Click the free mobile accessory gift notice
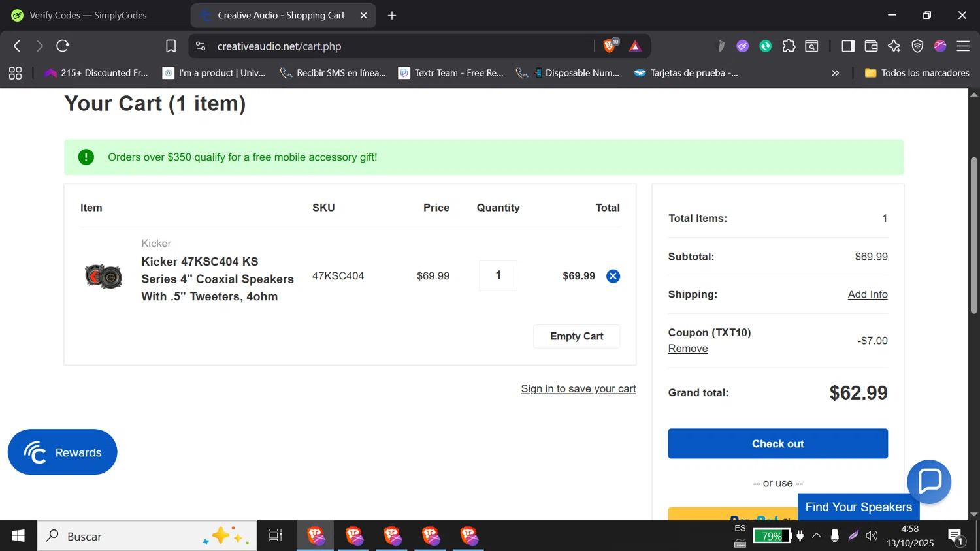Viewport: 980px width, 551px height. (483, 157)
